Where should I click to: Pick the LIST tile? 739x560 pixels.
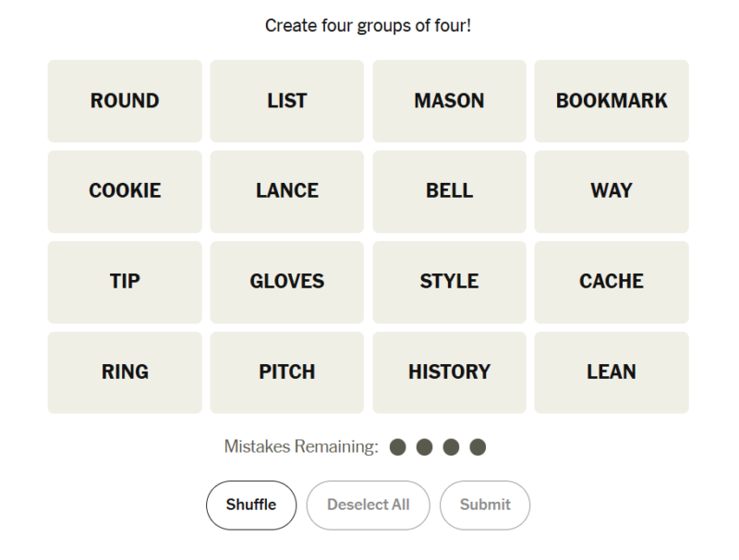click(x=286, y=101)
